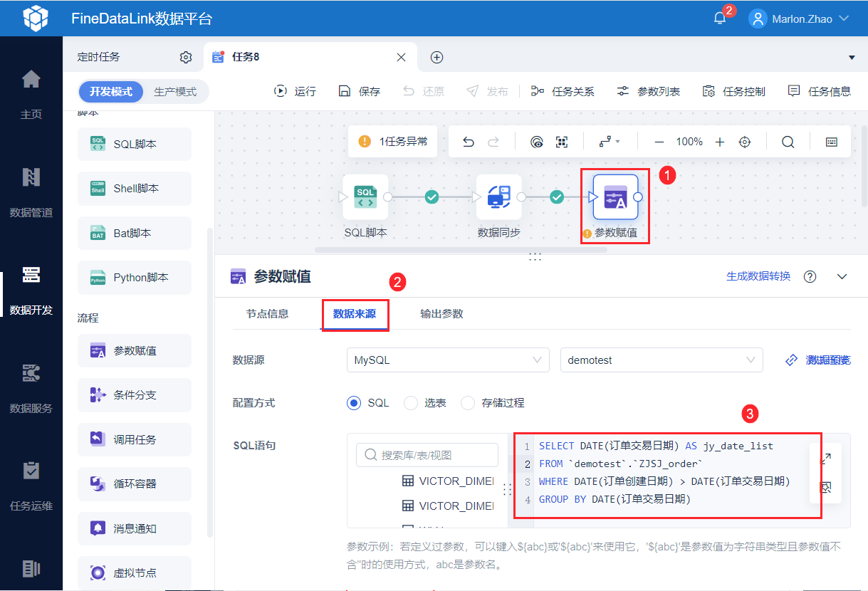Open the notification bell

(720, 19)
